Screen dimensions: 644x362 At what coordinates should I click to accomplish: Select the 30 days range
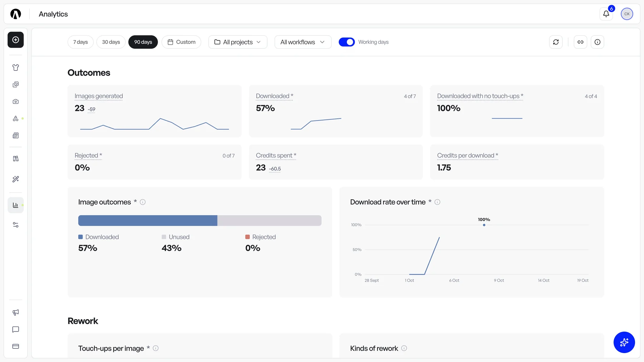111,42
